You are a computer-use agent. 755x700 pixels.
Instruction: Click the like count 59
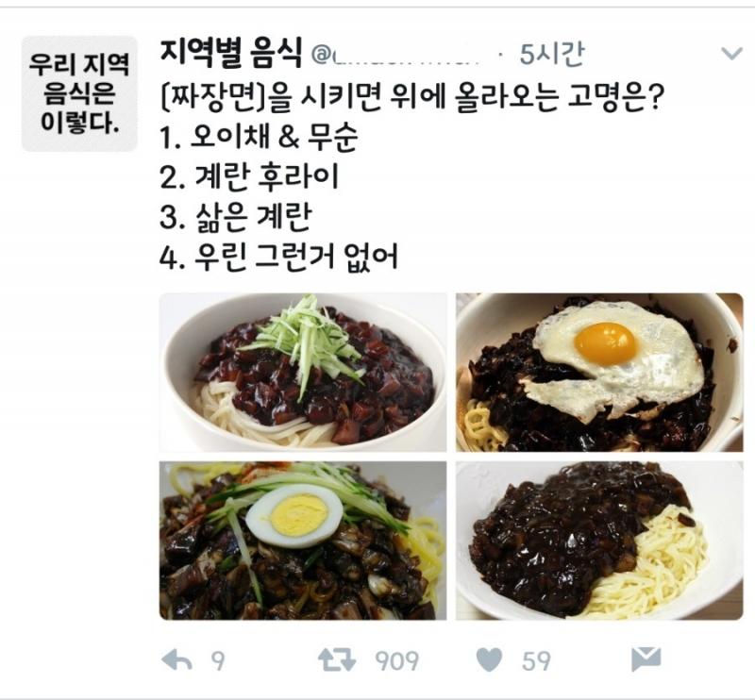(536, 661)
